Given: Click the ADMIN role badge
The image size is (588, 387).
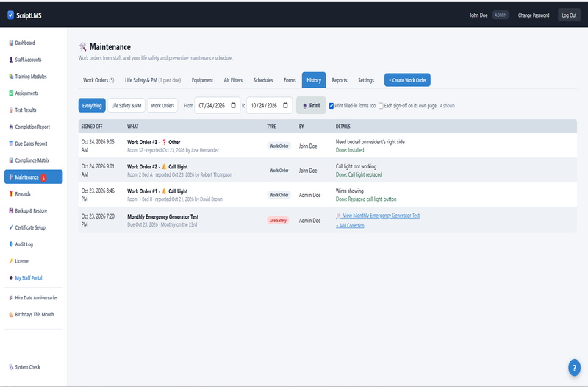Looking at the screenshot, I should click(x=501, y=15).
